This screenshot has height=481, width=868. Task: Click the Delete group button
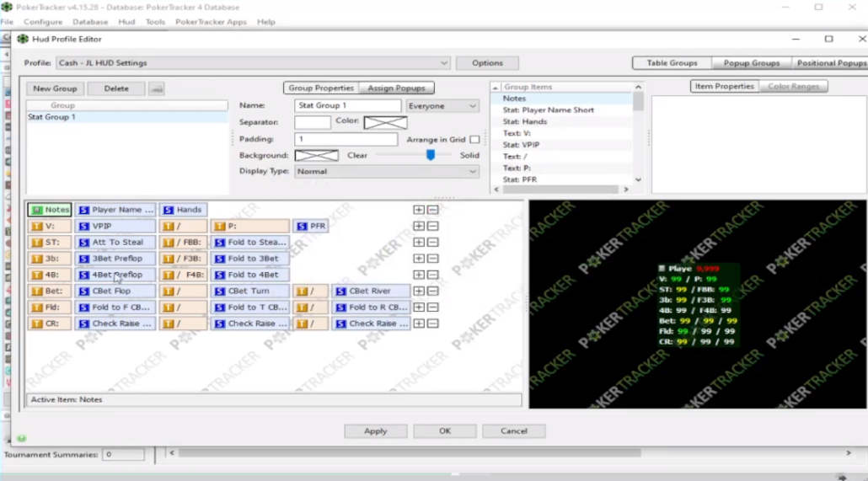click(116, 88)
